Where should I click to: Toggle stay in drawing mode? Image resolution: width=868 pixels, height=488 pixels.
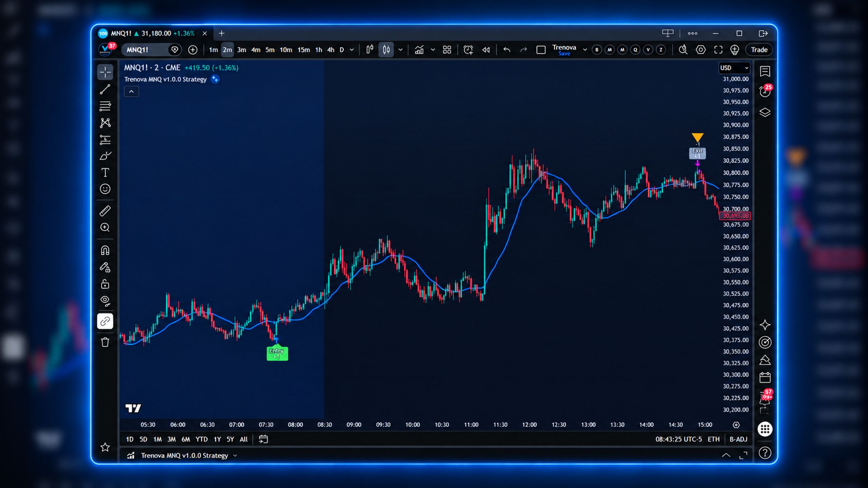pyautogui.click(x=105, y=267)
